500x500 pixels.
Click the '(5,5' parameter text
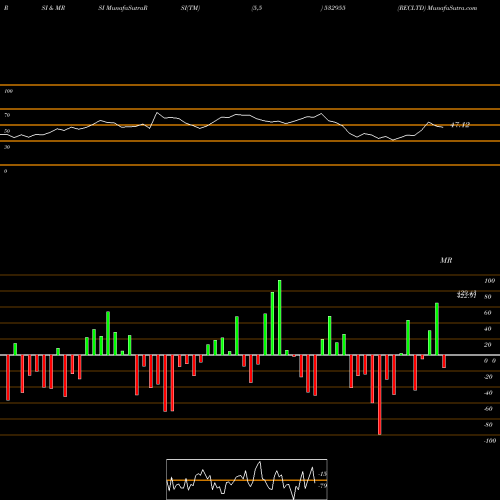pyautogui.click(x=257, y=8)
